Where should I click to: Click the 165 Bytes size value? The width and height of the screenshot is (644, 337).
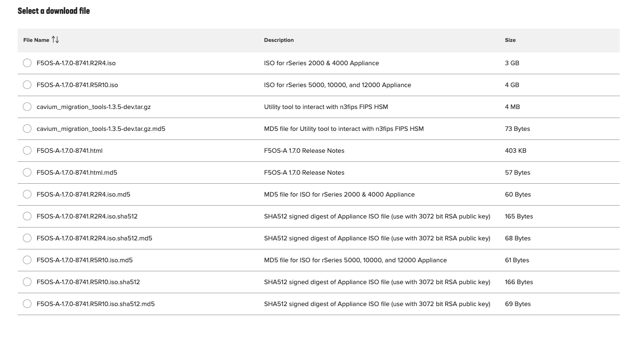519,216
